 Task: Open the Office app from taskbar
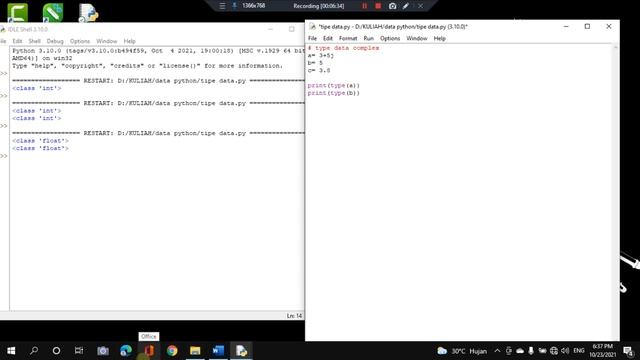[x=149, y=351]
